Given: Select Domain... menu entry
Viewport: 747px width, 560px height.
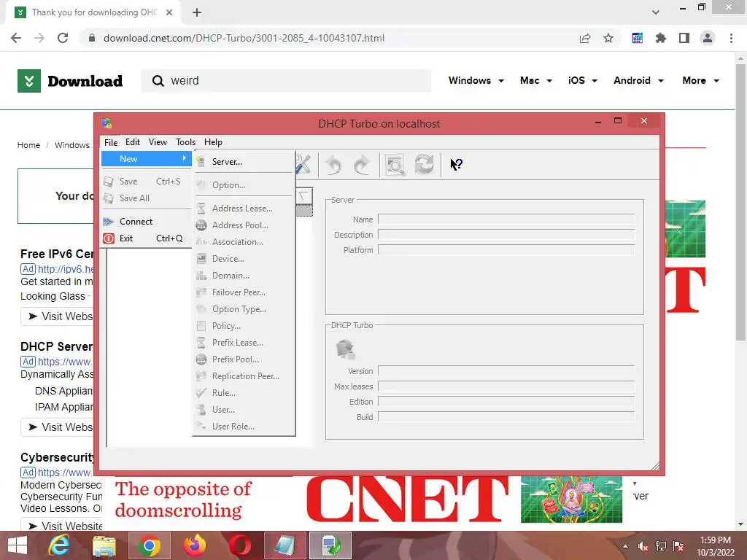Looking at the screenshot, I should 244,276.
